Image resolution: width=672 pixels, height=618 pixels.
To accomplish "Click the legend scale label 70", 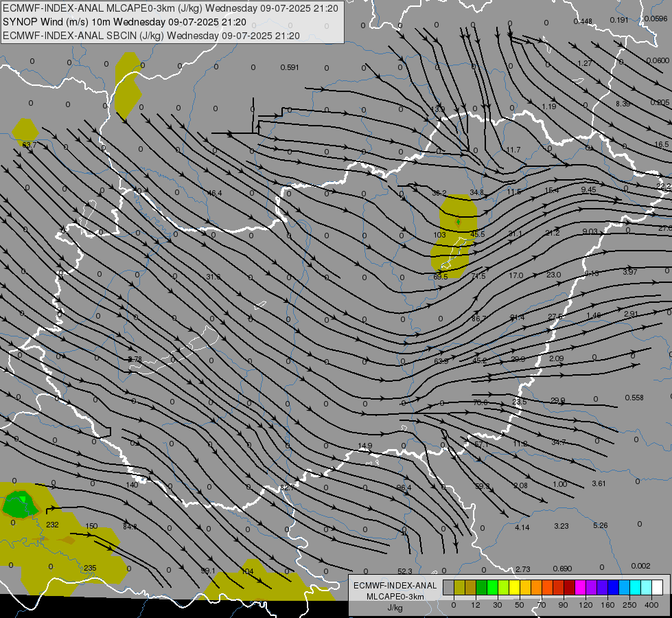I will tap(542, 605).
